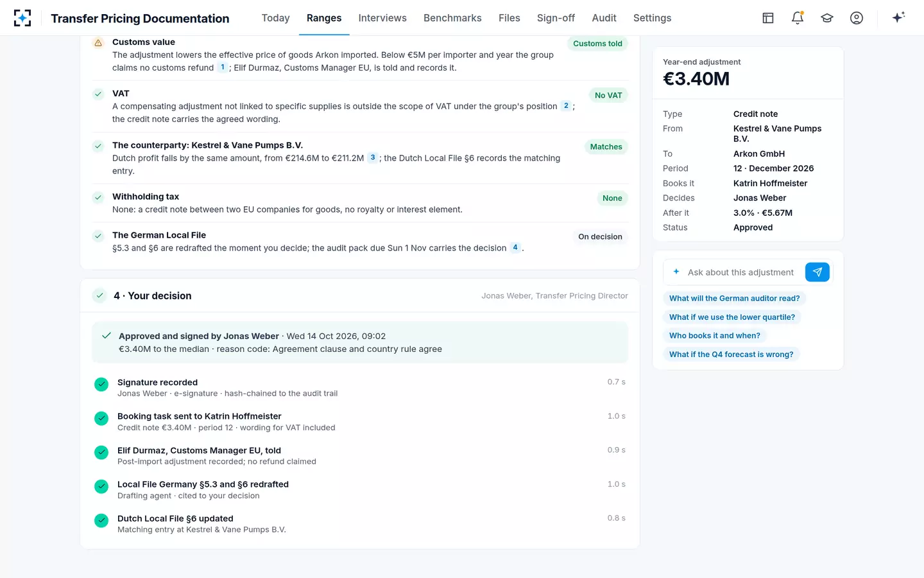Go to the Benchmarks tab
The width and height of the screenshot is (924, 578).
click(452, 18)
